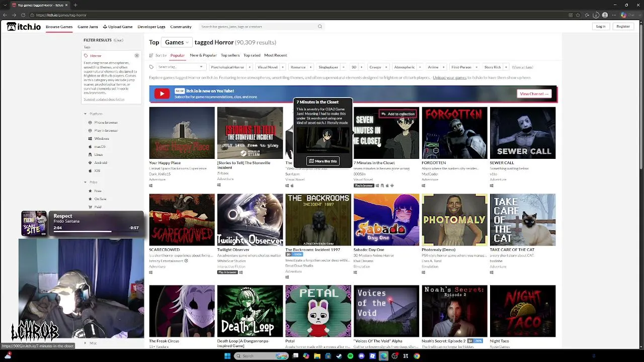Open the Voices of the Void thumbnail
This screenshot has width=644, height=362.
(386, 311)
